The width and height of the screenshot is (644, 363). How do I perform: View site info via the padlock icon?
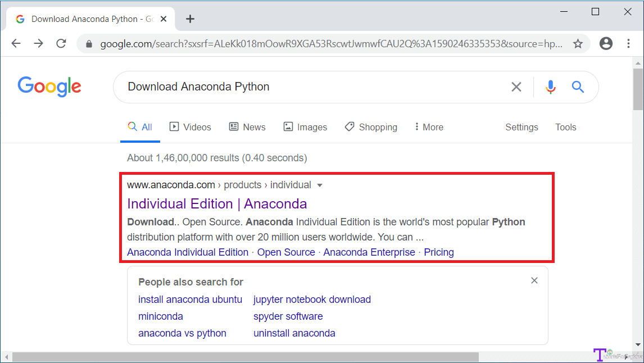89,44
